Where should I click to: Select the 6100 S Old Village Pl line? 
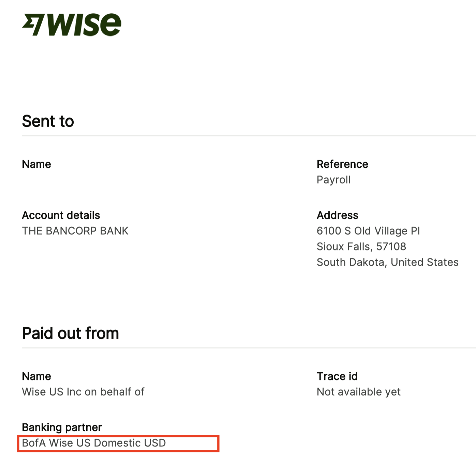point(368,231)
